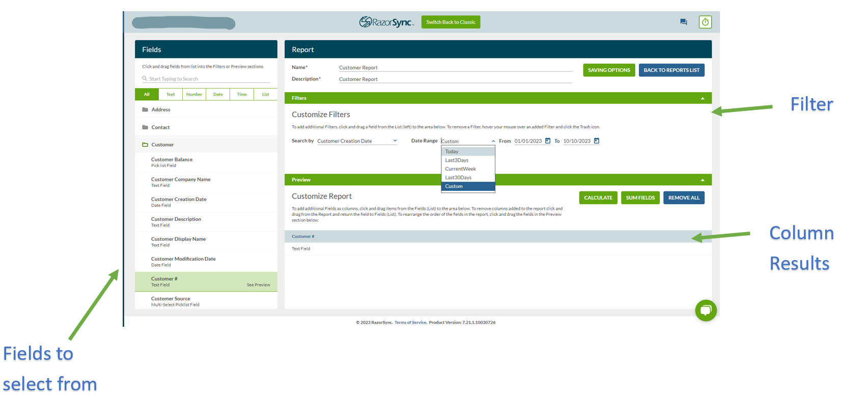This screenshot has height=397, width=868.
Task: Open the live chat support bubble
Action: coord(706,310)
